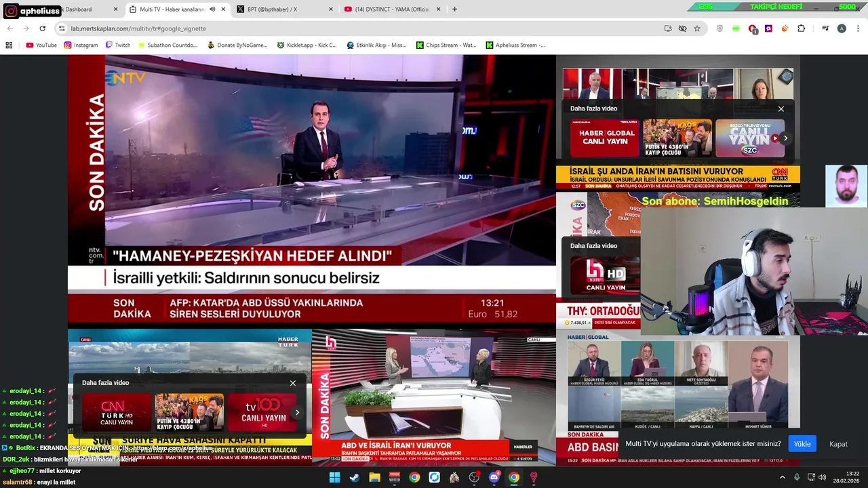Open the Chips Stream bookmark
868x488 pixels.
point(446,45)
